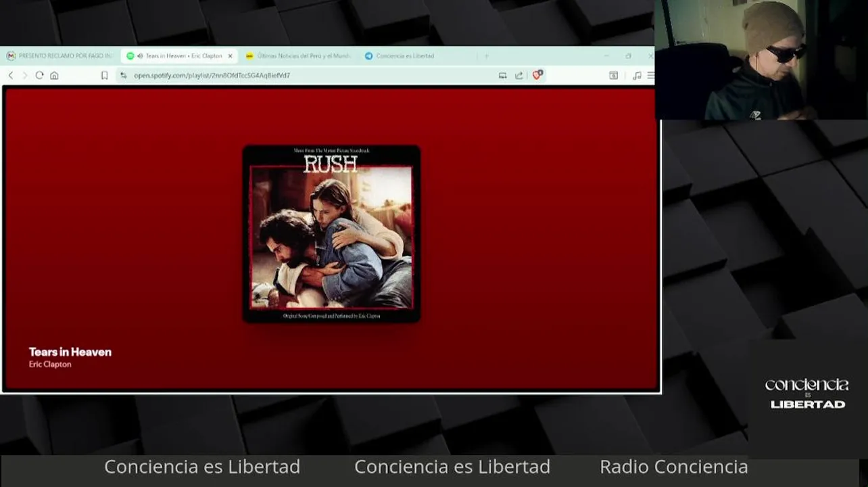The image size is (868, 487).
Task: Open the browser home page icon
Action: (x=54, y=75)
